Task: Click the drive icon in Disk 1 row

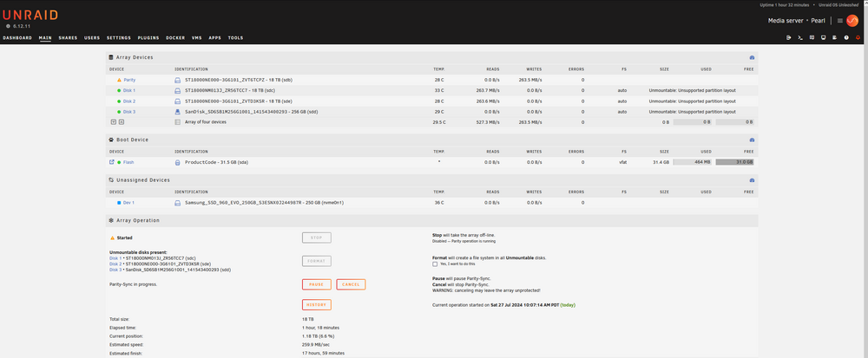Action: [178, 91]
